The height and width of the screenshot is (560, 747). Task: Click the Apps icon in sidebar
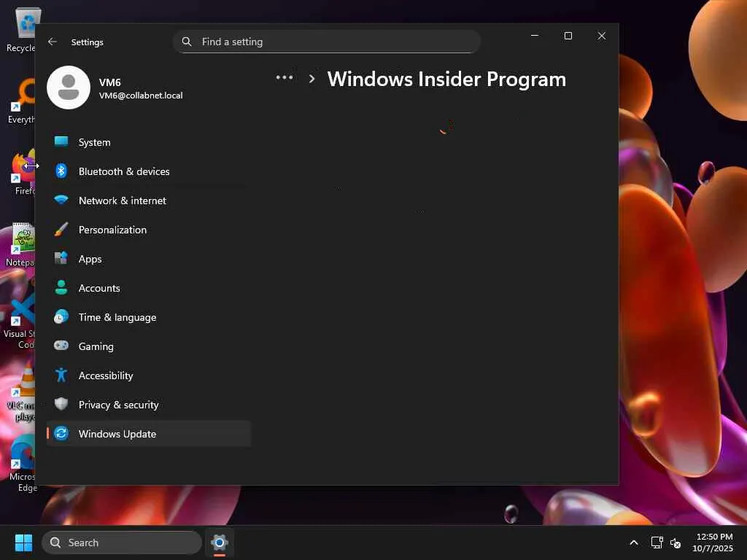point(61,258)
